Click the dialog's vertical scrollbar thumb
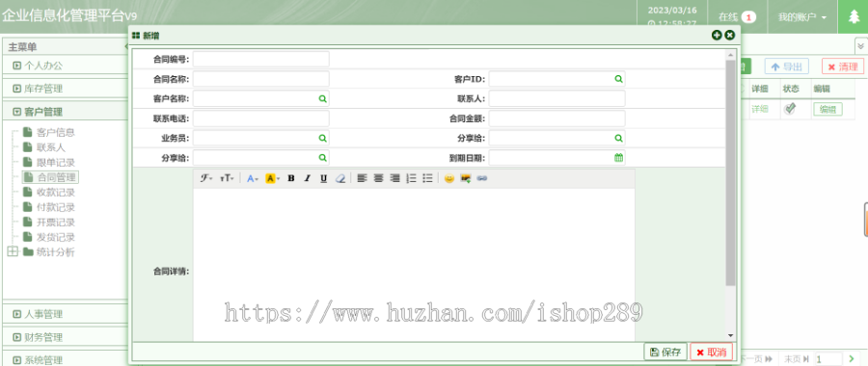 pos(731,172)
